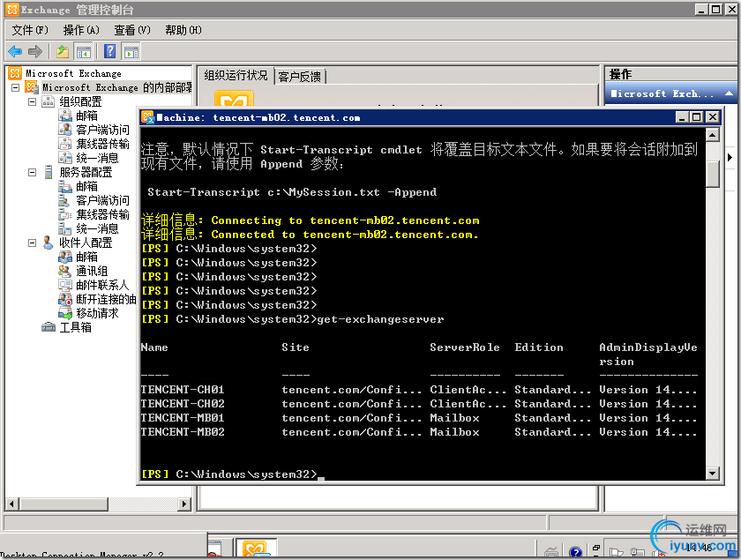Toggle the Show/Hide Console Tree icon
The height and width of the screenshot is (560, 741).
(84, 51)
